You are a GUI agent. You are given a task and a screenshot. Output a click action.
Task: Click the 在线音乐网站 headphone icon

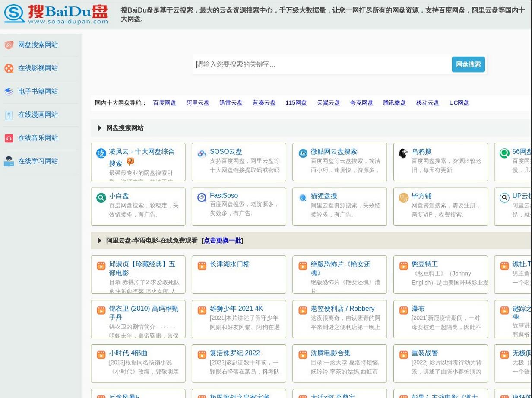(x=9, y=138)
